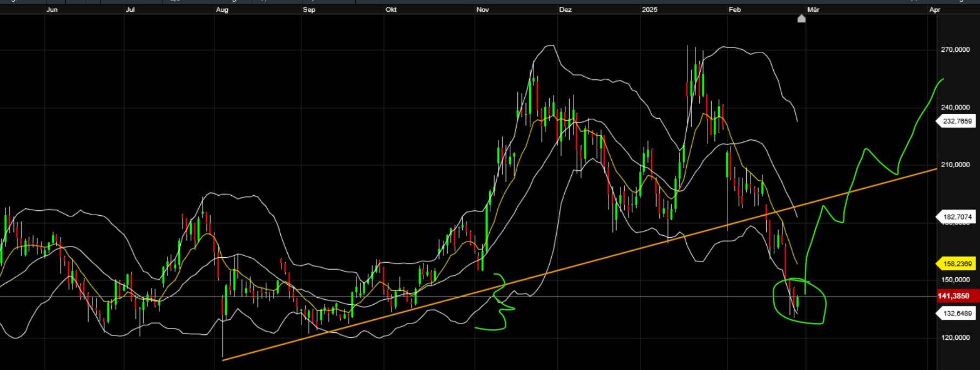Click the 132,6489 lower band price tag
Image resolution: width=980 pixels, height=370 pixels.
tap(956, 313)
